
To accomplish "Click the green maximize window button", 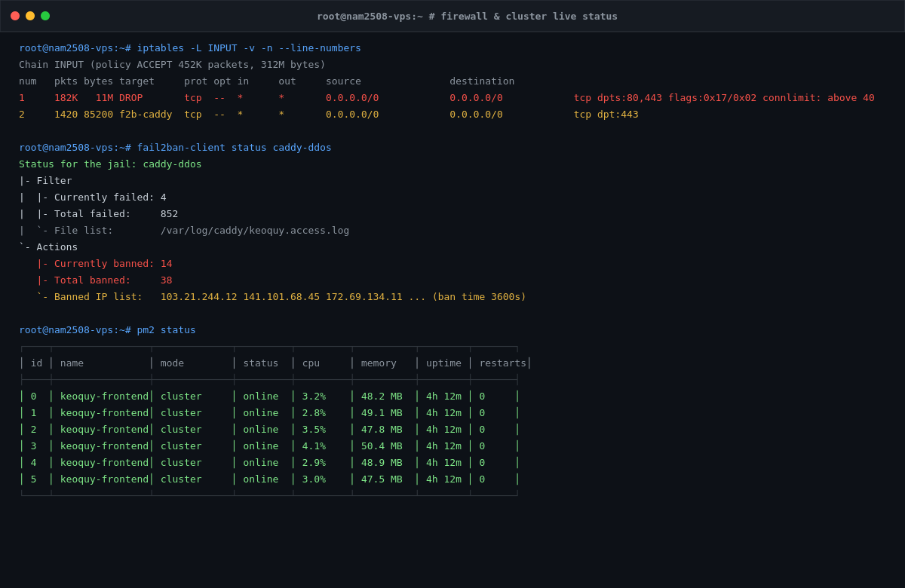I will pos(45,16).
